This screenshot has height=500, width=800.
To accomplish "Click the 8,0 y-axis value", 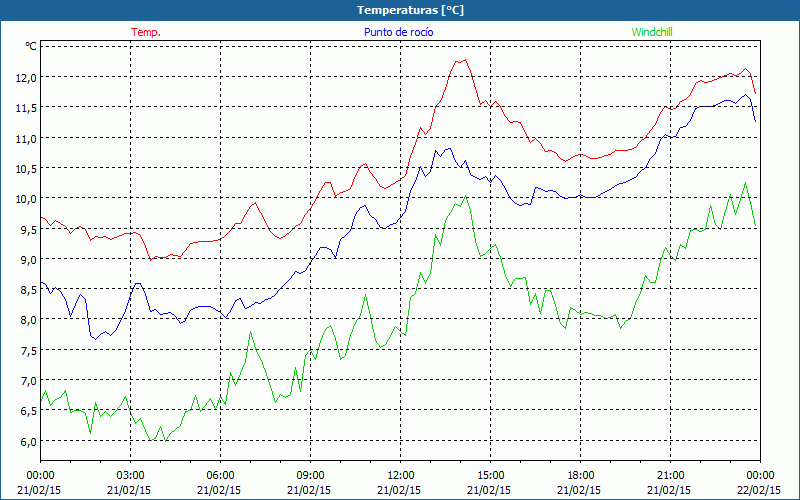I will 29,320.
